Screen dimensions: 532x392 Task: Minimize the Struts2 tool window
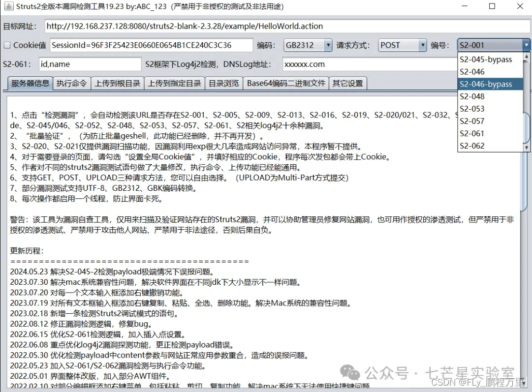click(465, 6)
